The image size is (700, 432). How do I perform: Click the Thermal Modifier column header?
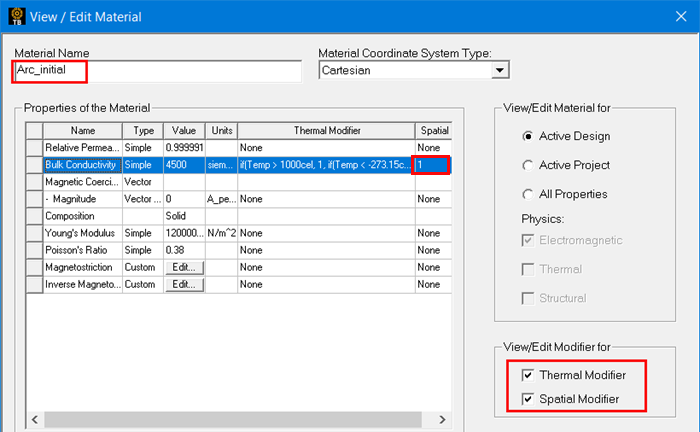tap(324, 130)
